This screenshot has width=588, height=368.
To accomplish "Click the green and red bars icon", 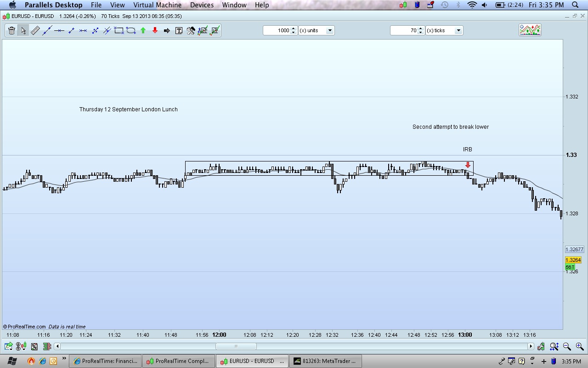I will point(47,346).
